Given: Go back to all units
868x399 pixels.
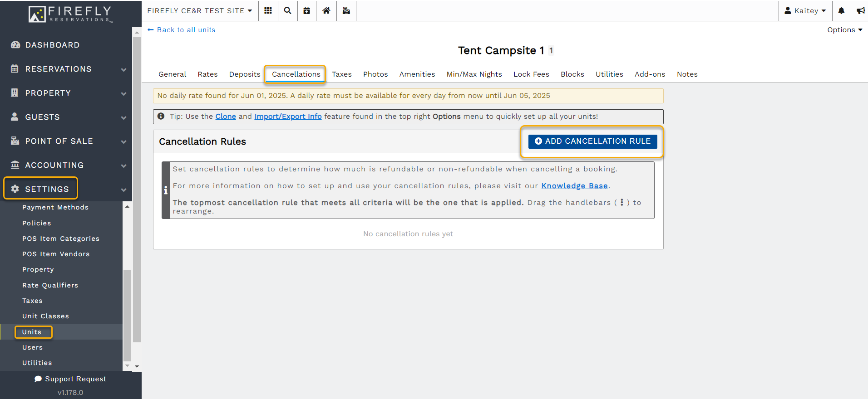Looking at the screenshot, I should (x=182, y=30).
